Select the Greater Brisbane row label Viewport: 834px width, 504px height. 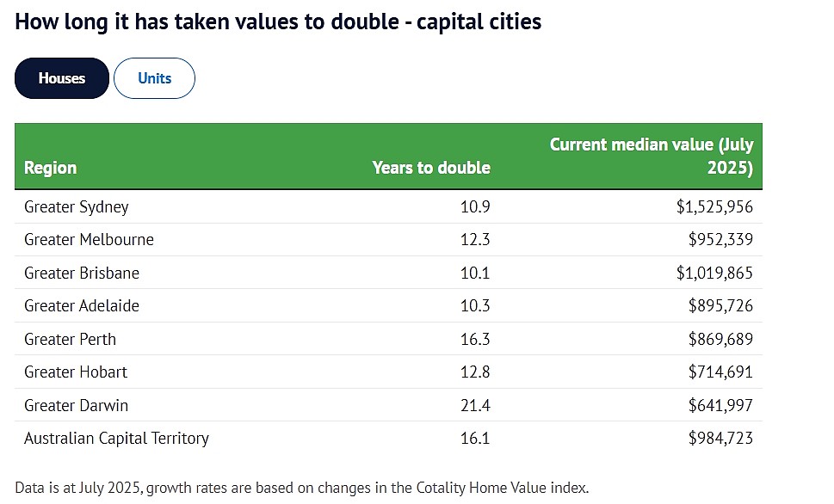pyautogui.click(x=82, y=273)
